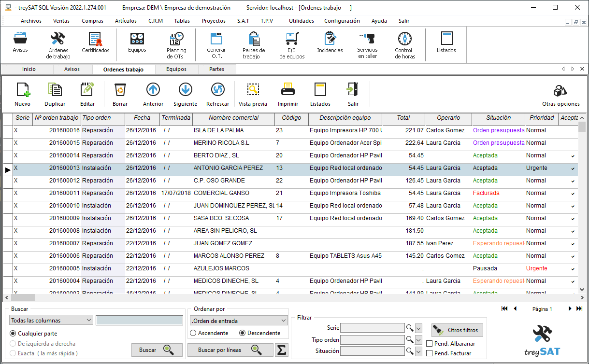Screen dimensions: 589x364
Task: Click the vertical scrollbar thumb of the grid
Action: point(582,126)
